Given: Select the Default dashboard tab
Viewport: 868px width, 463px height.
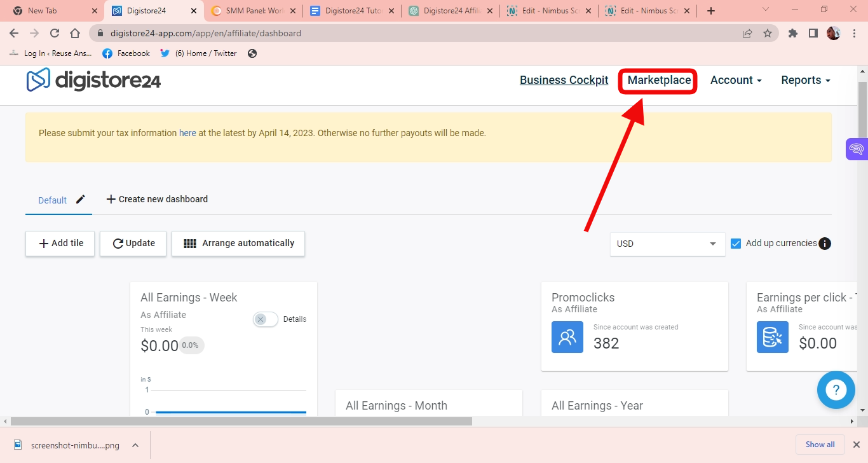Looking at the screenshot, I should click(52, 200).
